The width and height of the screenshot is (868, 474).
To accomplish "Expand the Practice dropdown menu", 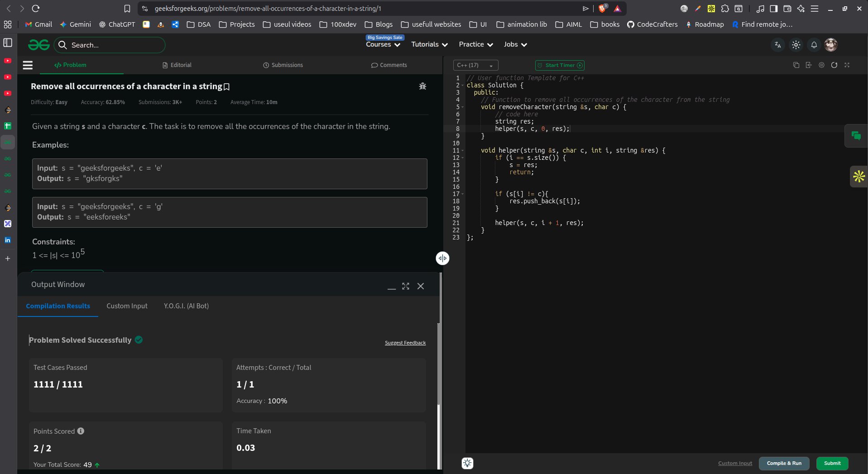I will 475,44.
